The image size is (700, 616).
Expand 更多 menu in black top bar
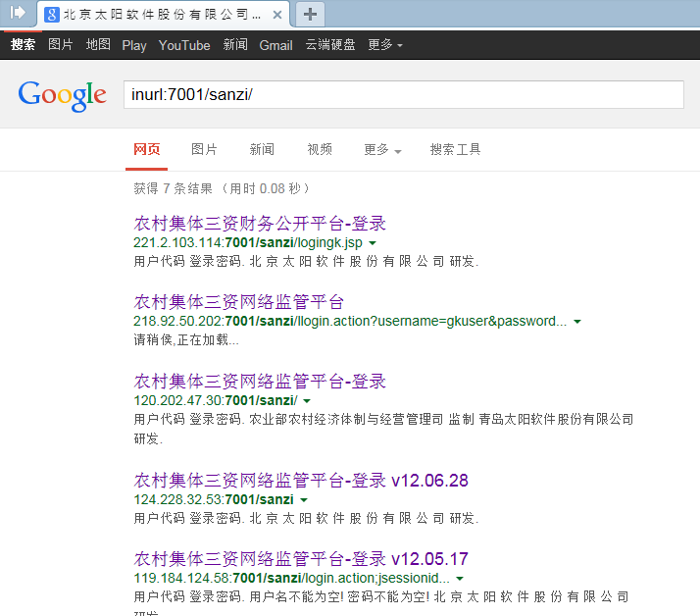(x=385, y=45)
